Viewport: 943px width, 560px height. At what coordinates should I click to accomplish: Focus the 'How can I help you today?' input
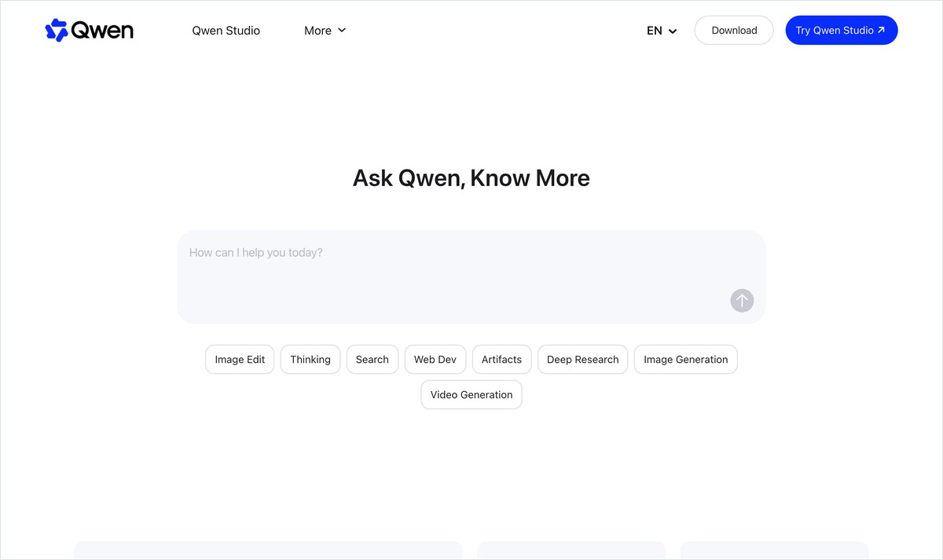472,276
